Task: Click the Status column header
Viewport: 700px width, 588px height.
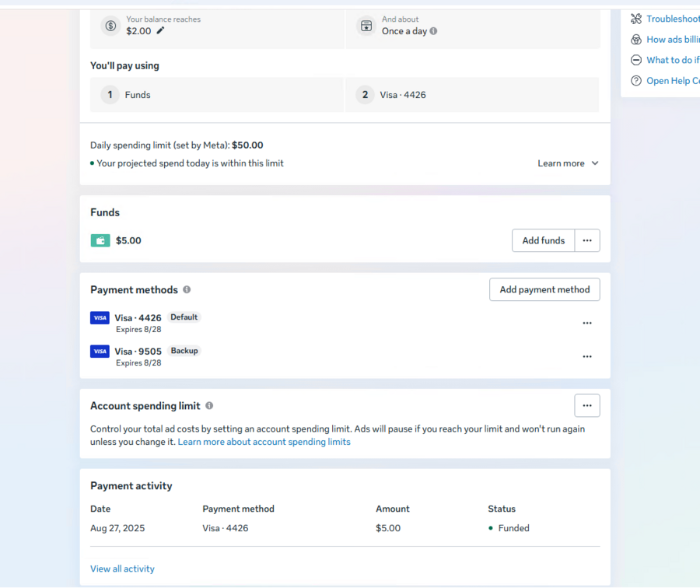Action: pyautogui.click(x=502, y=509)
